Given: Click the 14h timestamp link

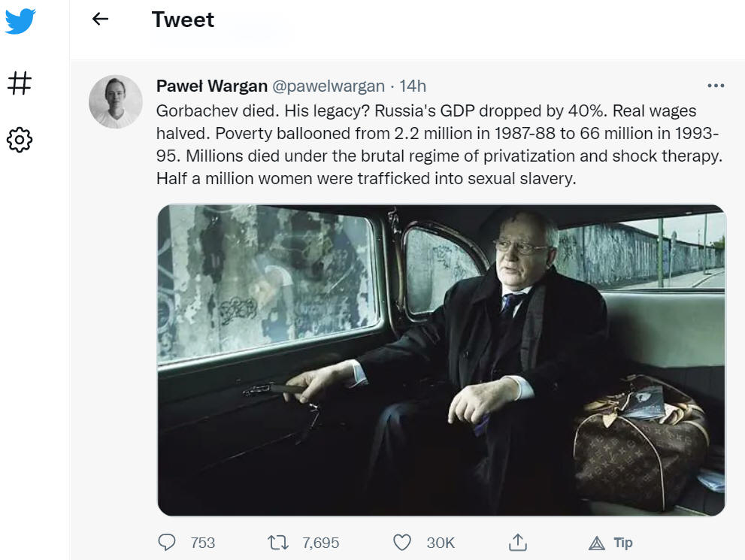Looking at the screenshot, I should click(413, 86).
